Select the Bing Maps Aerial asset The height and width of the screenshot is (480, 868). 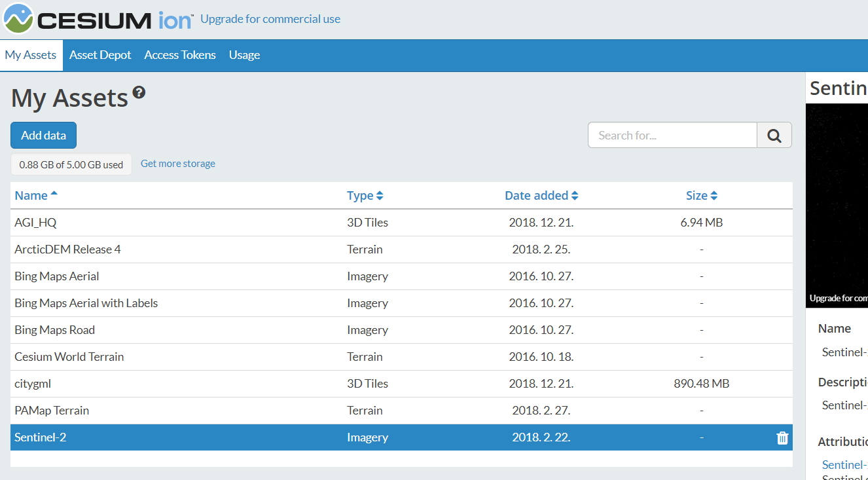pos(401,276)
